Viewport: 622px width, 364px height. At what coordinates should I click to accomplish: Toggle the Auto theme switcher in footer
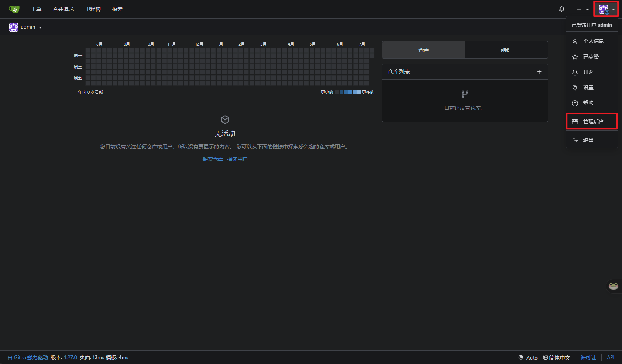coord(528,357)
